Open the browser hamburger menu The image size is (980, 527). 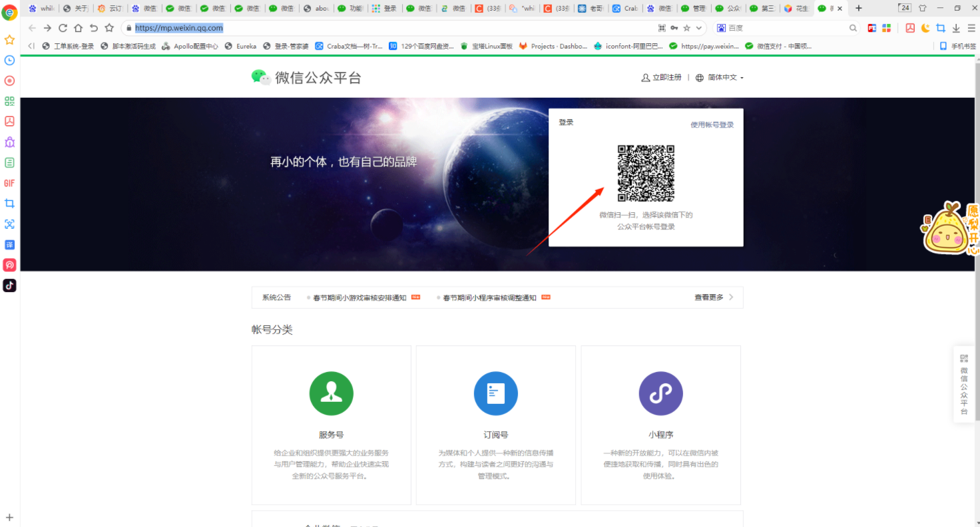(971, 28)
